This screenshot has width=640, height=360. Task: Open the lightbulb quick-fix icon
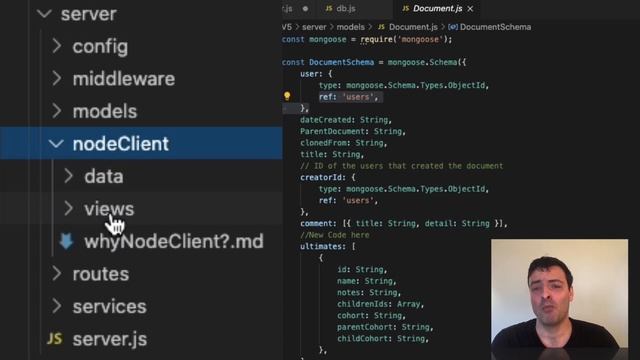tap(287, 96)
